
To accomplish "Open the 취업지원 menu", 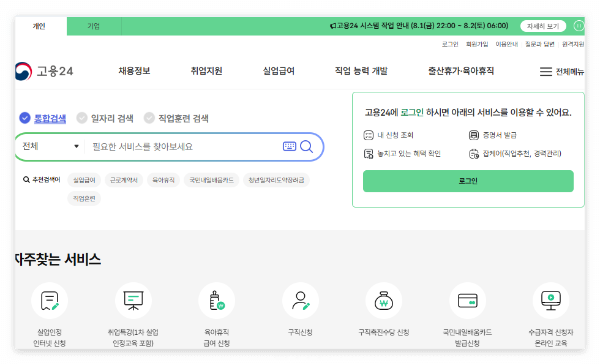I will (207, 71).
